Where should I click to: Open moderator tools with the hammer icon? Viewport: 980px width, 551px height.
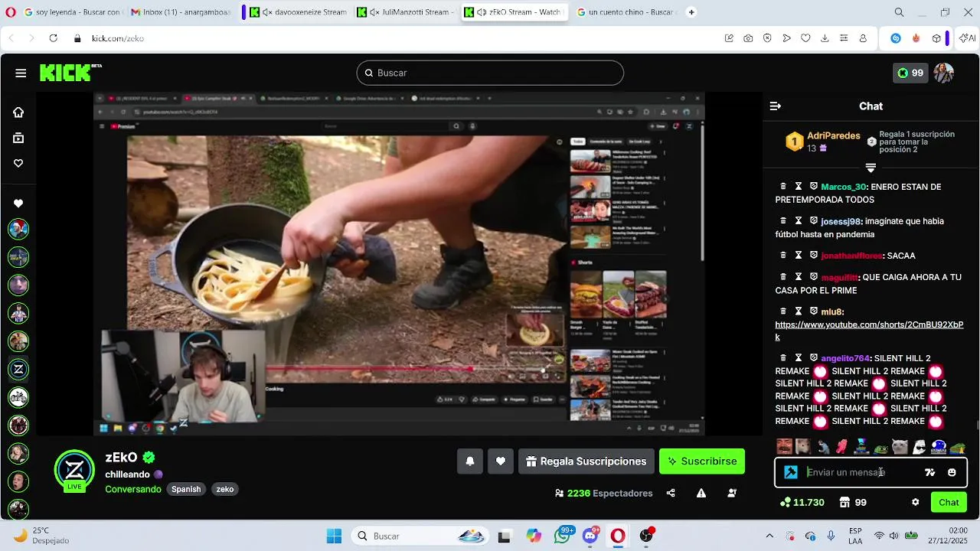point(791,473)
